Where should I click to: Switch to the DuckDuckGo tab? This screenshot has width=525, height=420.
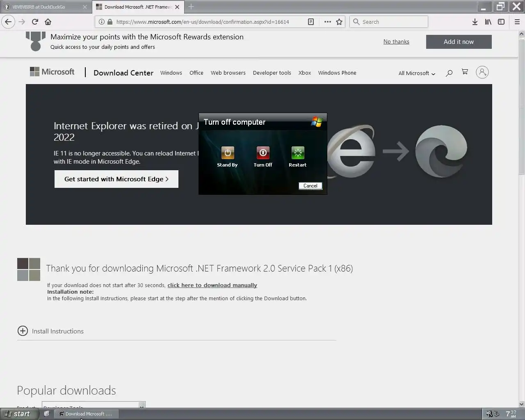(46, 7)
